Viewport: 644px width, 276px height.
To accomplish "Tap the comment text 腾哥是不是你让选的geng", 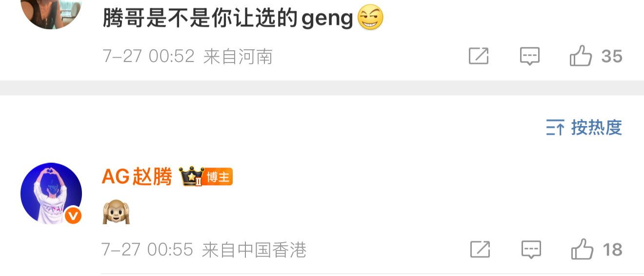I will [228, 19].
